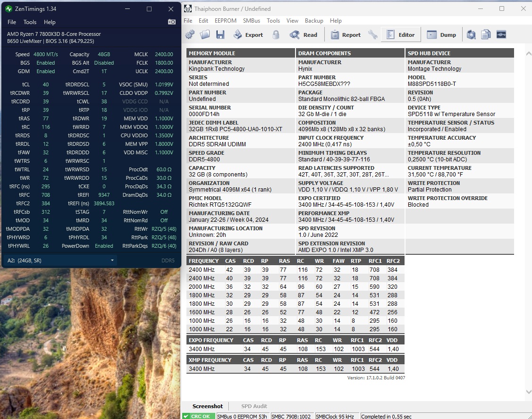Open file with the folder toolbar icon
The width and height of the screenshot is (532, 419).
coord(205,34)
